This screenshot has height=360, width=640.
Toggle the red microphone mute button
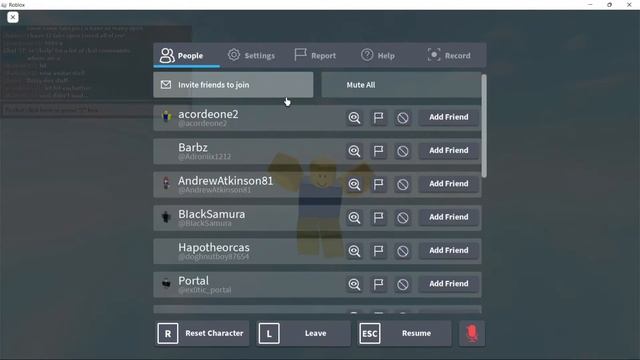[472, 333]
